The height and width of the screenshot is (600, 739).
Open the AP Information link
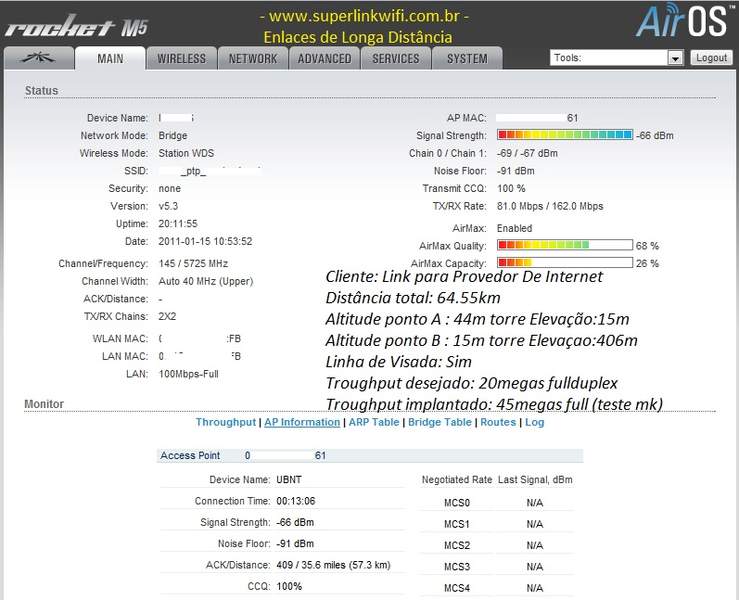[302, 422]
